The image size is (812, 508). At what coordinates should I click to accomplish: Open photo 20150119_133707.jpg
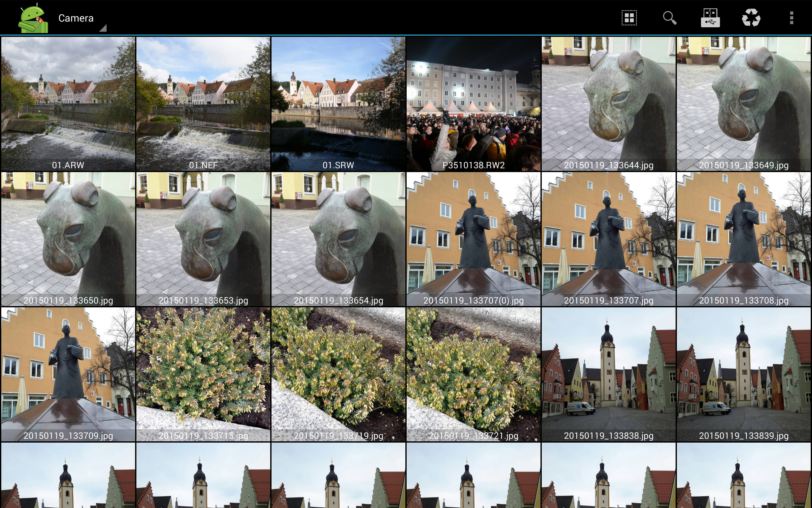tap(609, 239)
